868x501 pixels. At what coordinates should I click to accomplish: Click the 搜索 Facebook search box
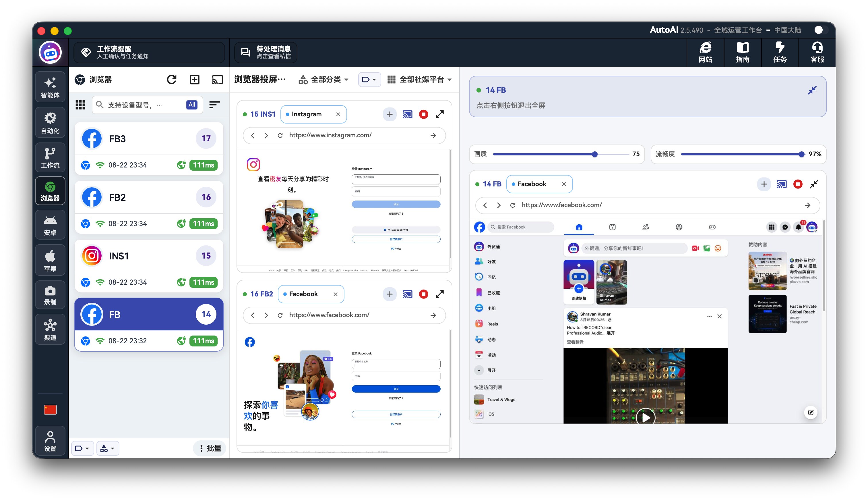521,227
